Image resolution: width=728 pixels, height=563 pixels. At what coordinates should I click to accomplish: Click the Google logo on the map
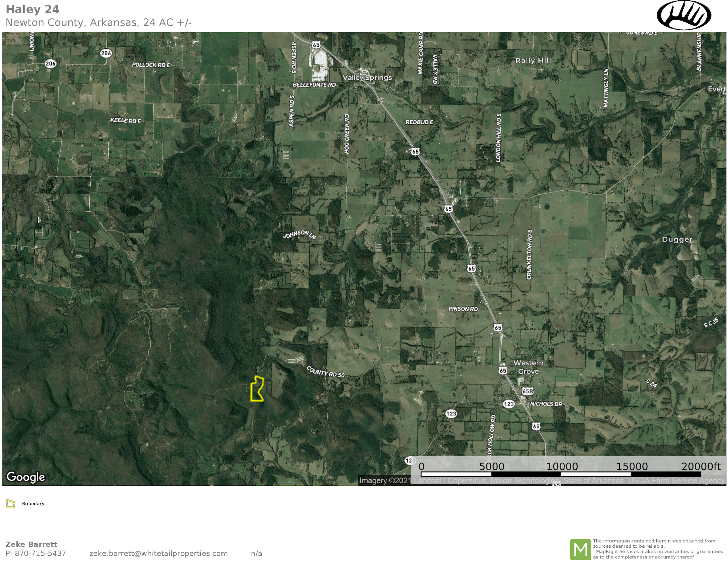pos(26,477)
